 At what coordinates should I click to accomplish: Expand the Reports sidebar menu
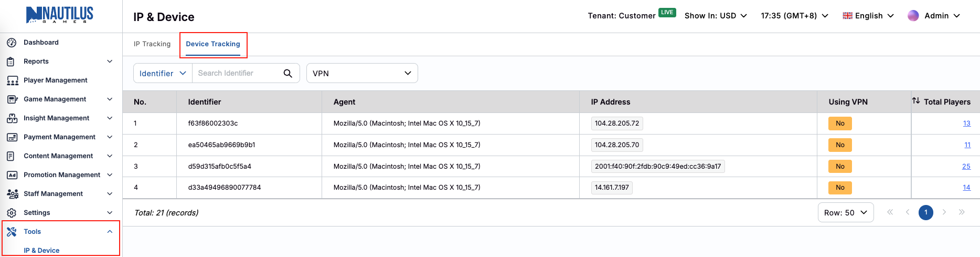coord(60,61)
